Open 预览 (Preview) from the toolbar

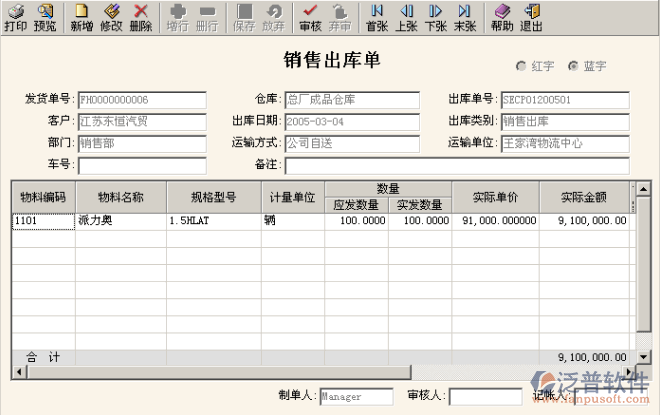pos(45,17)
